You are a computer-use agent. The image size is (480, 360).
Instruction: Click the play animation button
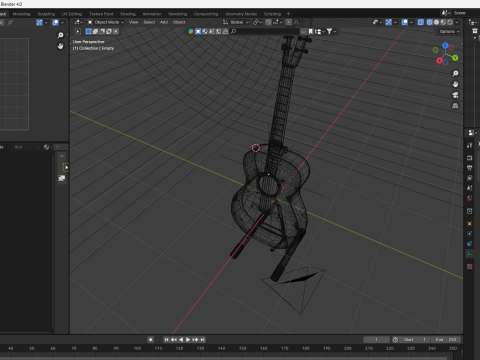click(188, 340)
